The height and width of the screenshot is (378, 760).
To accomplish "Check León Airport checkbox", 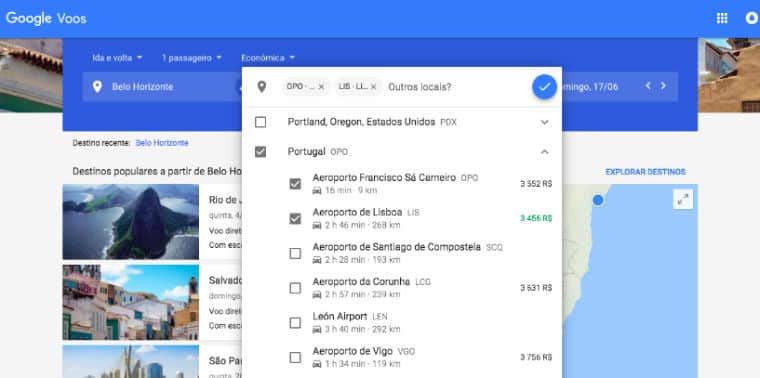I will click(x=295, y=323).
